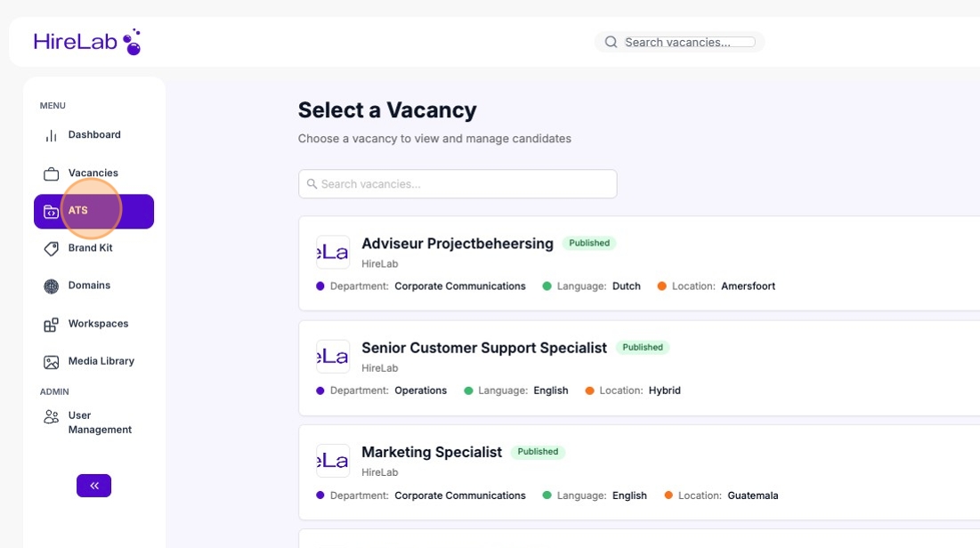
Task: Open the Brand Kit tag icon
Action: [x=51, y=248]
